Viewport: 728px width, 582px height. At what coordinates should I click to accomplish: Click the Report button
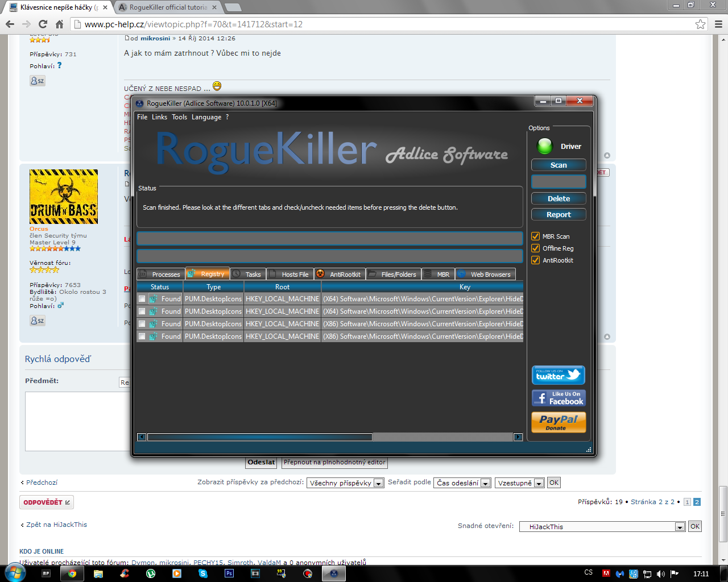point(559,214)
